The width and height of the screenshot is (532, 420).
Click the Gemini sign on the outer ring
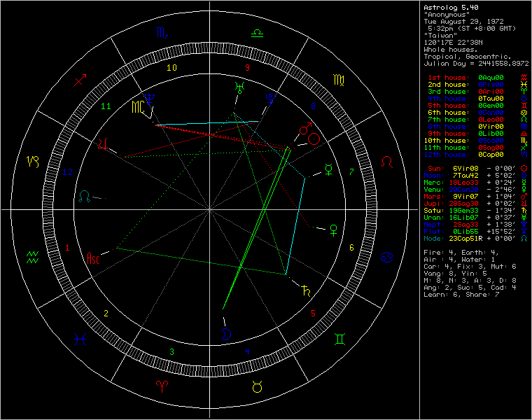pos(340,339)
